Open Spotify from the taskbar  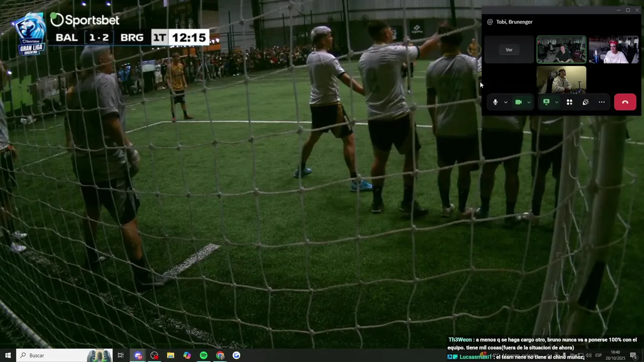pyautogui.click(x=204, y=355)
